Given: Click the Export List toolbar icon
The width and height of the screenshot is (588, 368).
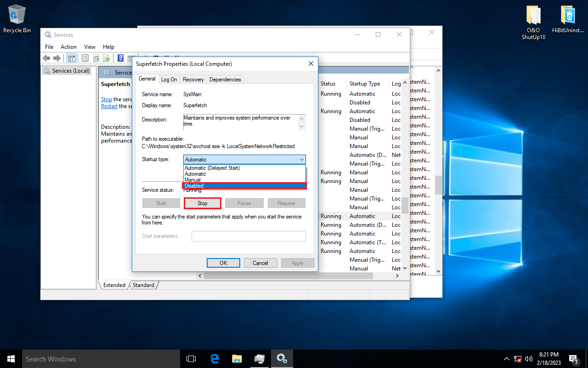Looking at the screenshot, I should point(107,58).
